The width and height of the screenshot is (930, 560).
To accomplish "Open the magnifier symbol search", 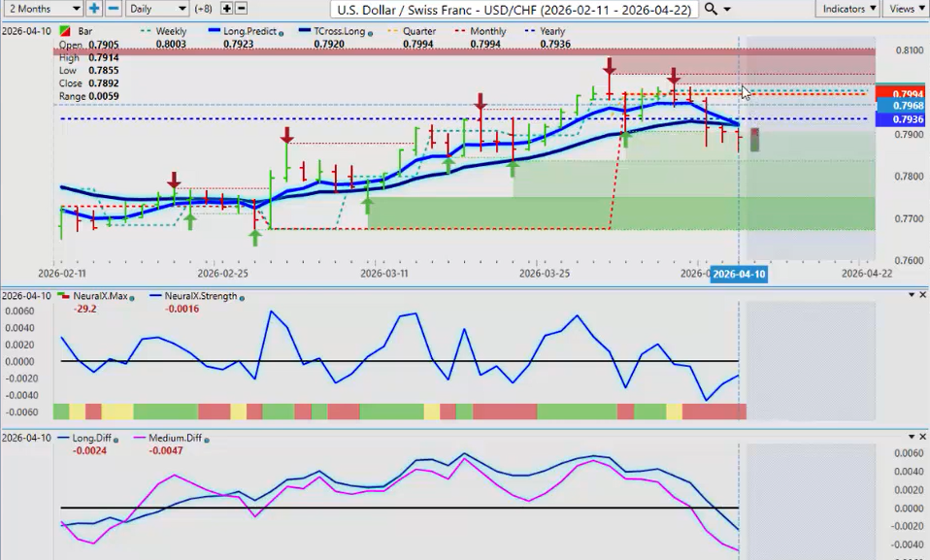I will [712, 9].
